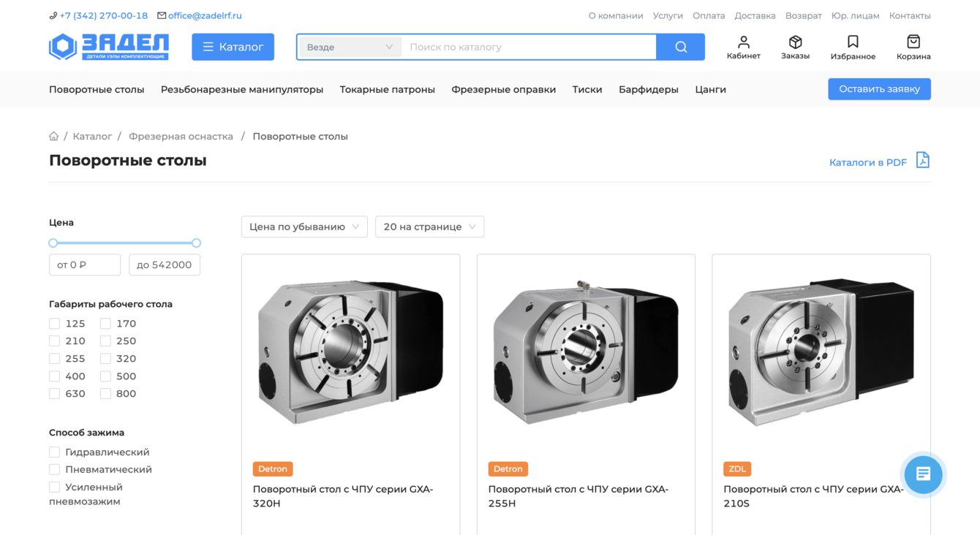980x535 pixels.
Task: Click the search magnifier button
Action: click(x=680, y=47)
